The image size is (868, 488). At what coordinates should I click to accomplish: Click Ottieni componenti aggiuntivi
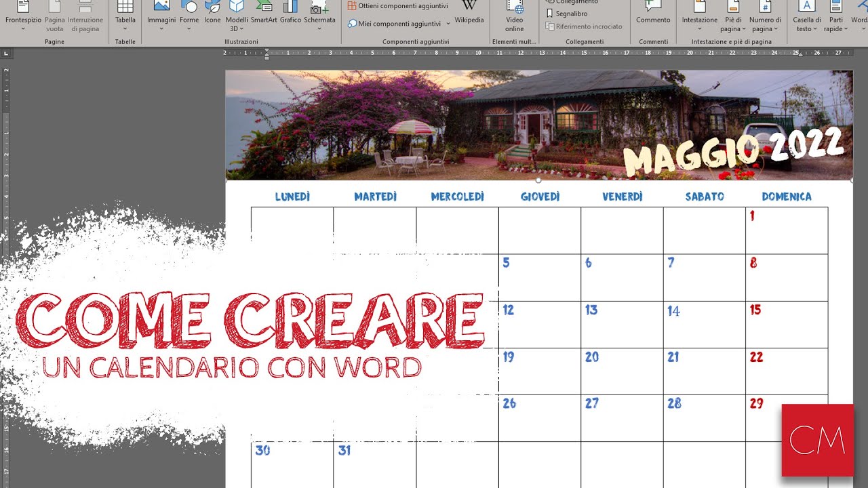(x=397, y=5)
